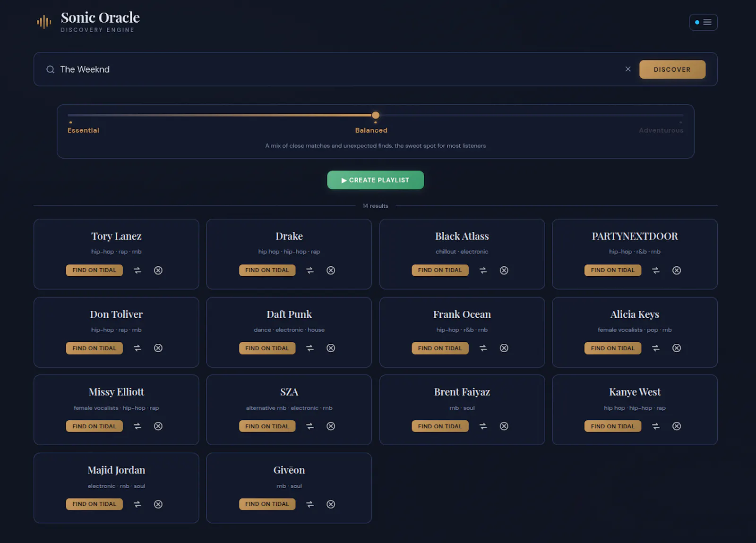
Task: Swap Don Toliver with arrows icon
Action: 137,348
